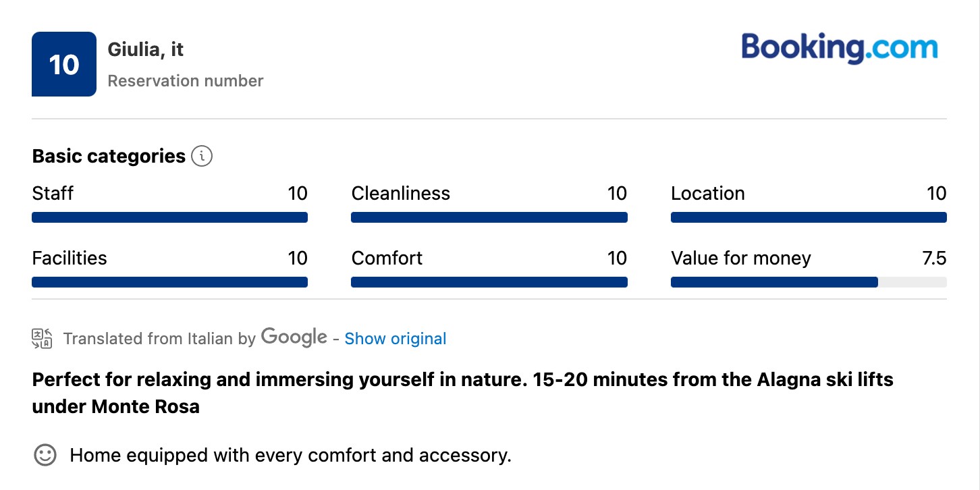Click the Comfort rating bar
Screen dimensions: 980x490
click(489, 282)
